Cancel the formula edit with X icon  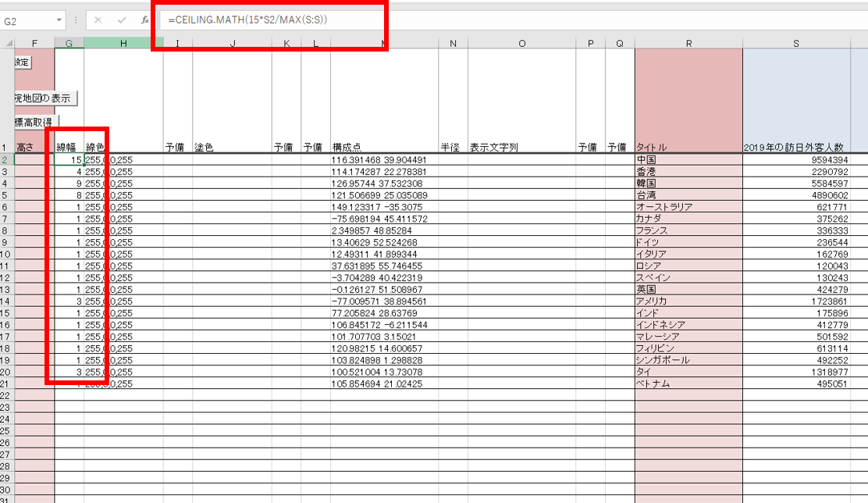(98, 20)
